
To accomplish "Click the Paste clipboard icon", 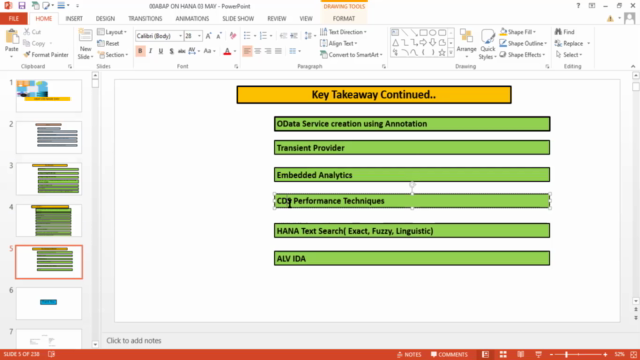I will [x=12, y=37].
